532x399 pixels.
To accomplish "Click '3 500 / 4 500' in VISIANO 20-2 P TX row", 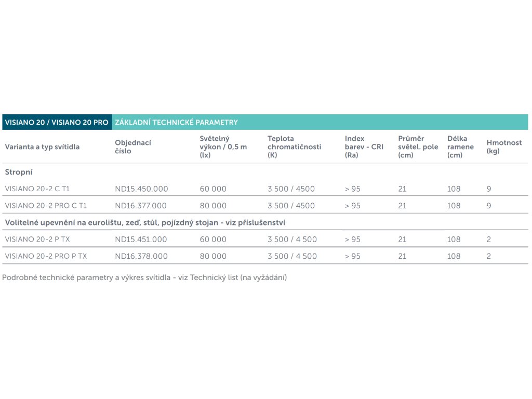I will pos(292,239).
